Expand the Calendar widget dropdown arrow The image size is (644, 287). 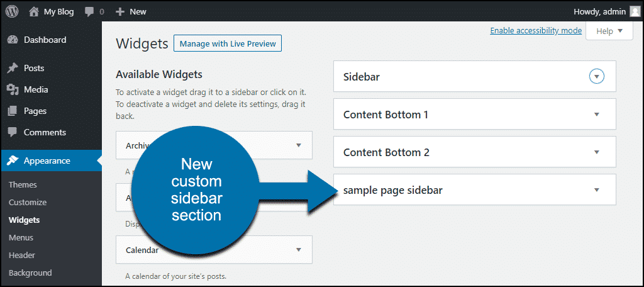pos(299,250)
